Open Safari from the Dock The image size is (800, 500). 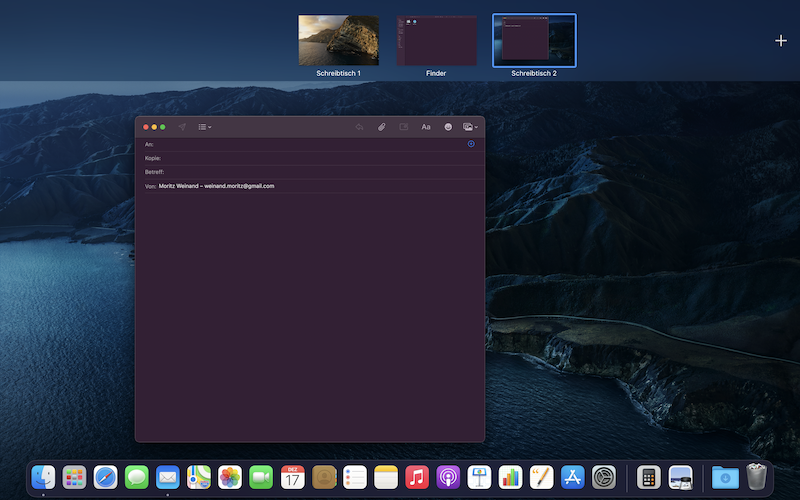[105, 477]
